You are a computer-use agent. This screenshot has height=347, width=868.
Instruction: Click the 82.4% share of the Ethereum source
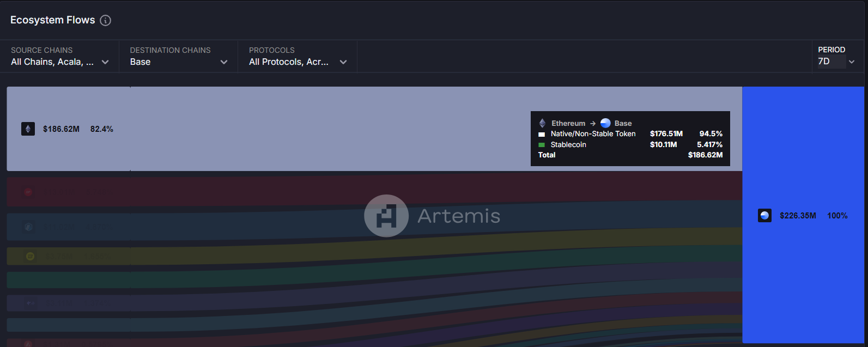102,129
